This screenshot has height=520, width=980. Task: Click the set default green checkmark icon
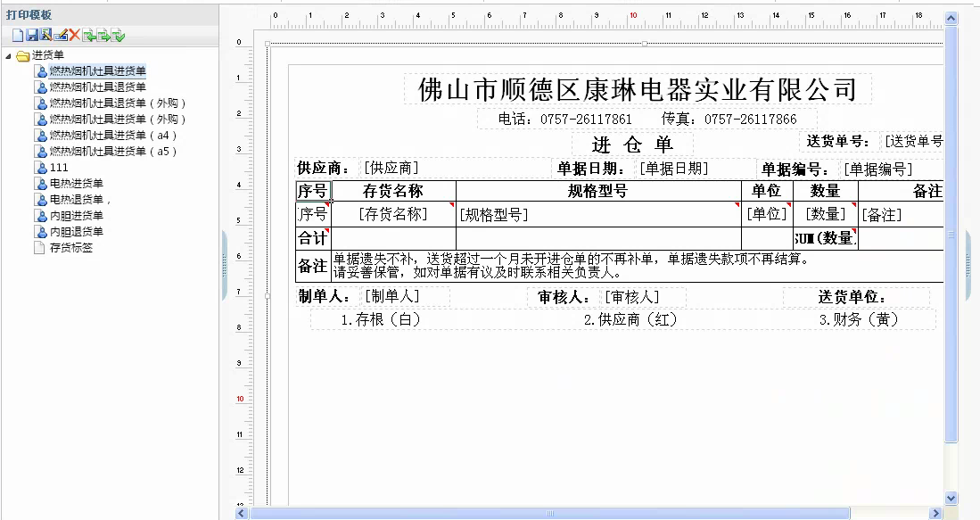(118, 36)
